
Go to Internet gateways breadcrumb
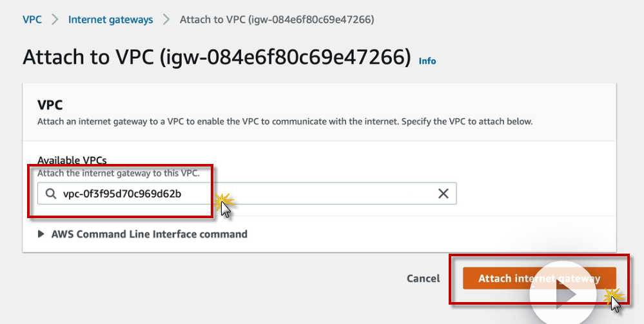point(111,19)
